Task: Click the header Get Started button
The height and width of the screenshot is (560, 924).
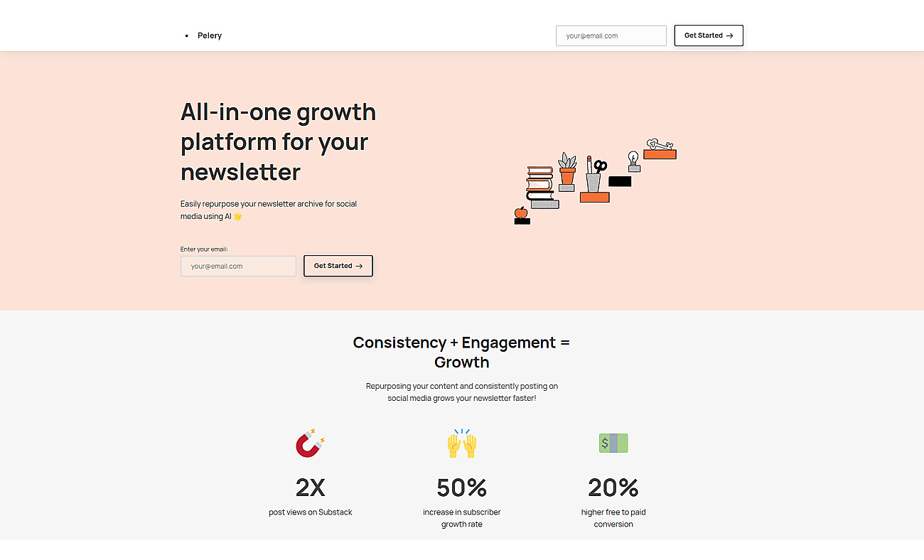Action: pos(709,36)
